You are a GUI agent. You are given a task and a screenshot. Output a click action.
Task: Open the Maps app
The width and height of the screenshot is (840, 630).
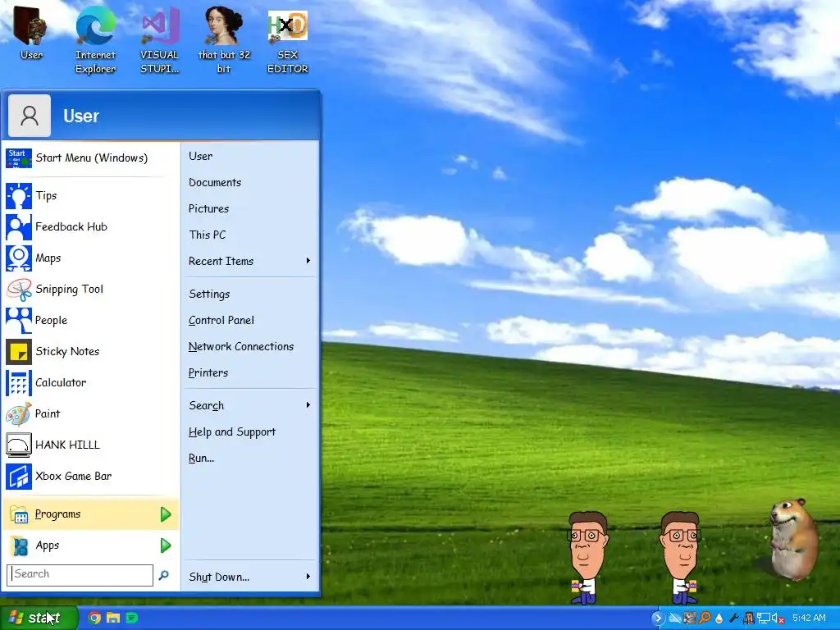tap(90, 258)
